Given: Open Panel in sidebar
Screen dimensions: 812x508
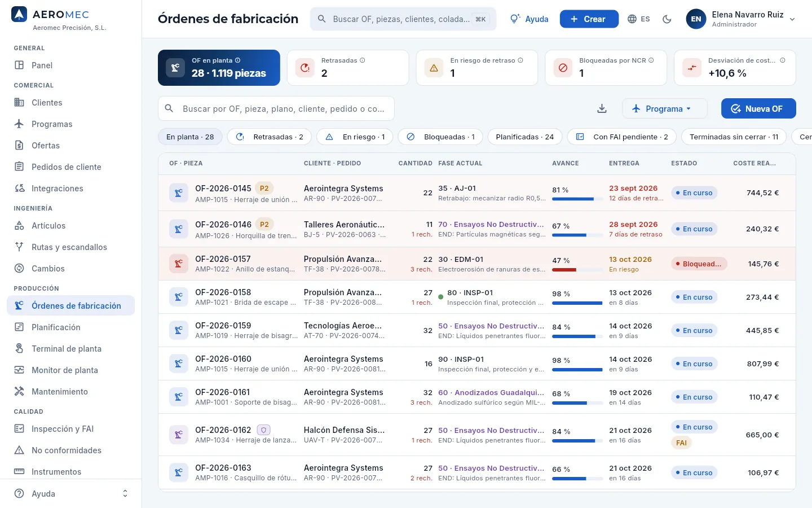Looking at the screenshot, I should click(70, 65).
